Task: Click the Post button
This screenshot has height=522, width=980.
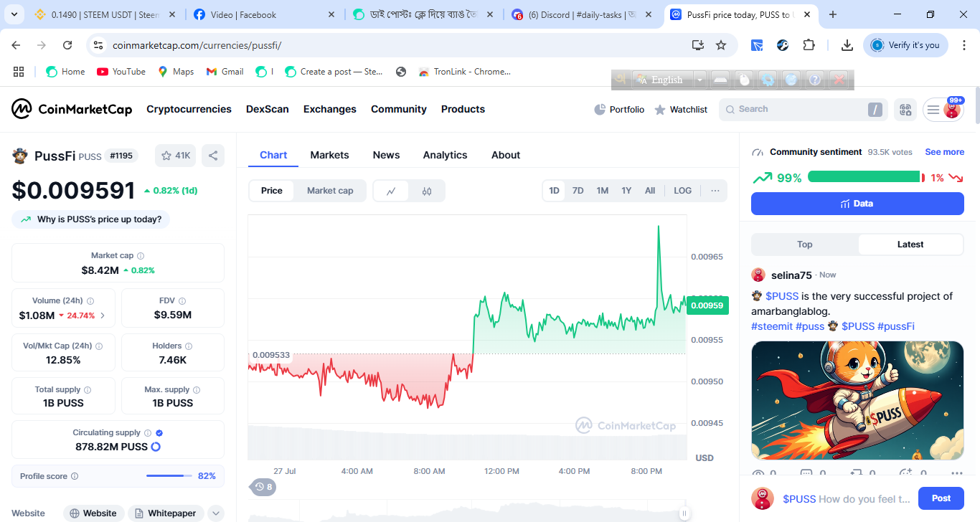Action: [941, 498]
